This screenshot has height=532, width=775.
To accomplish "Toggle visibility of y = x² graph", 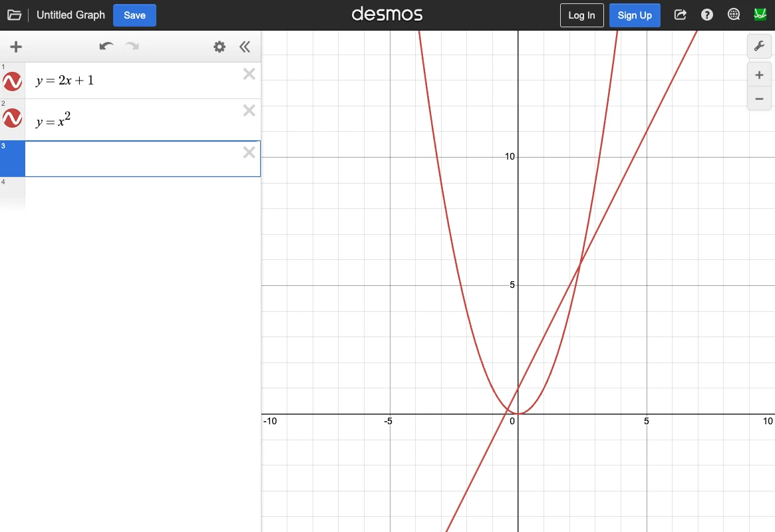I will [13, 118].
